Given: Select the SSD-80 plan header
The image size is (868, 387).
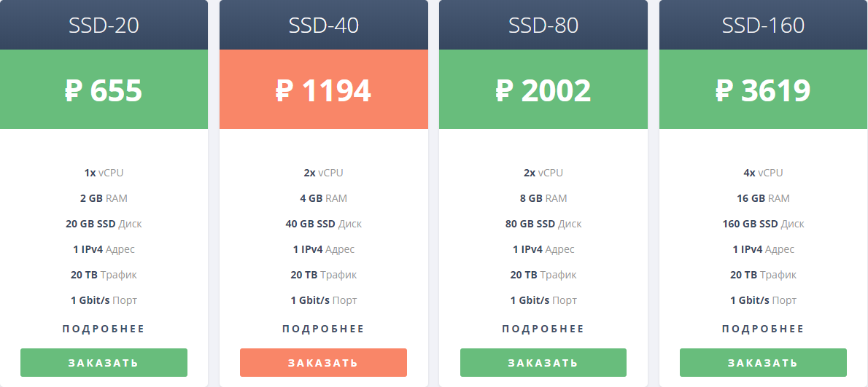Looking at the screenshot, I should click(543, 25).
